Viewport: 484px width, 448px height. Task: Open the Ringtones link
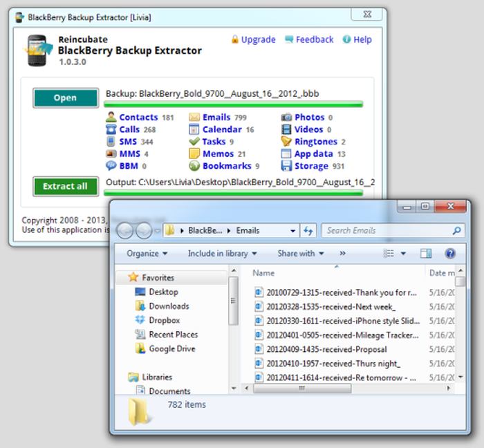316,142
